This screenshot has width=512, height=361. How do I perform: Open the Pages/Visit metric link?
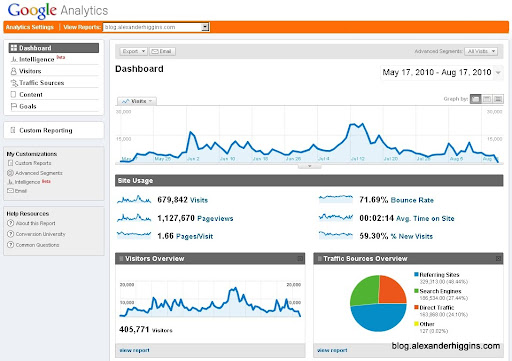(x=194, y=237)
